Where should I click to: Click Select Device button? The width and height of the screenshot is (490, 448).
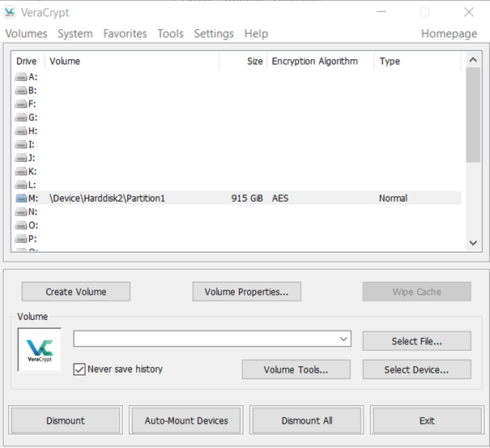pyautogui.click(x=417, y=369)
